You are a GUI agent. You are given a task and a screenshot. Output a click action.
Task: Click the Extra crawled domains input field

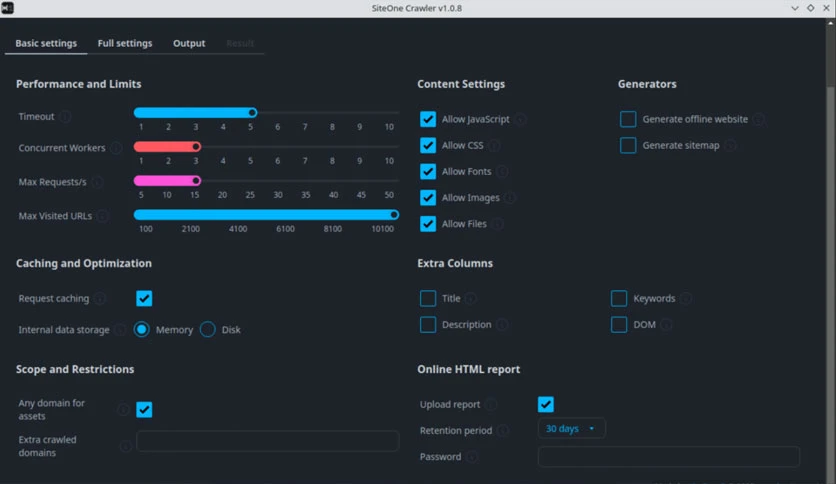point(268,441)
